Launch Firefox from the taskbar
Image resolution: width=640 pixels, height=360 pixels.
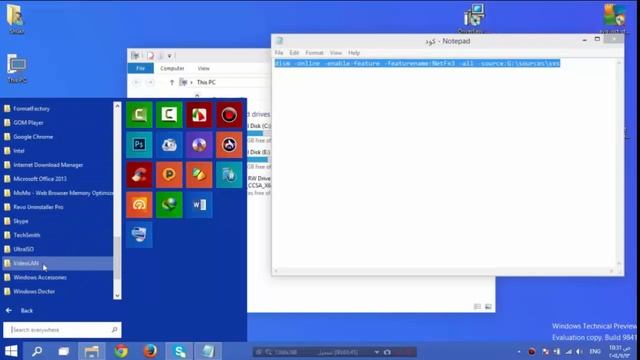click(150, 351)
